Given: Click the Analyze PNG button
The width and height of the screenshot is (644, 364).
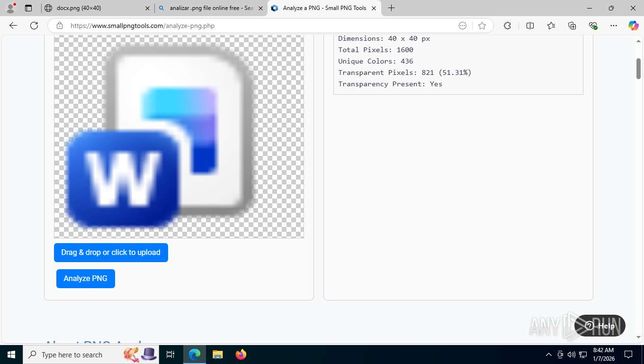Looking at the screenshot, I should (x=86, y=278).
